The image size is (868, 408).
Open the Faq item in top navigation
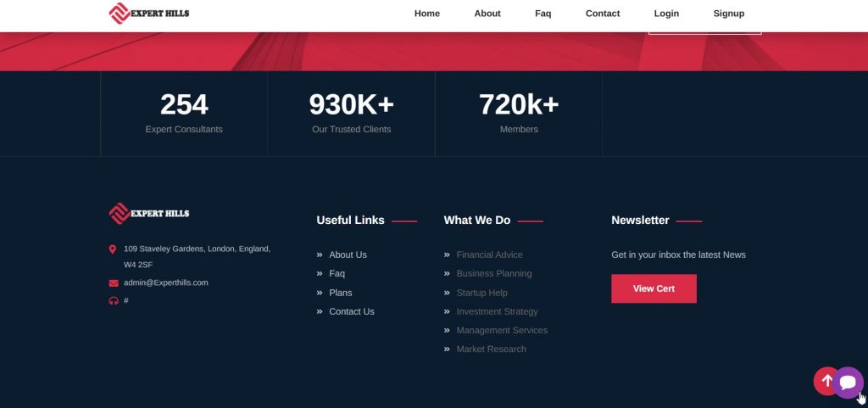[542, 14]
